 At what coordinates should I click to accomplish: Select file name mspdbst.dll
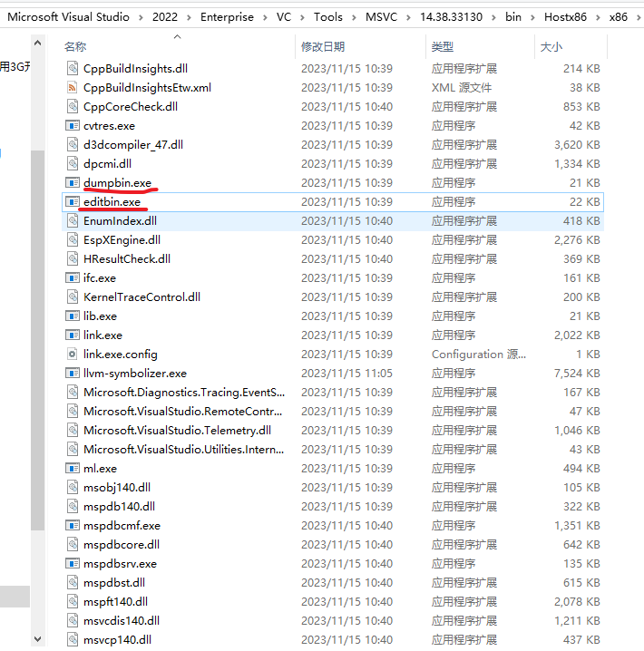pos(114,582)
